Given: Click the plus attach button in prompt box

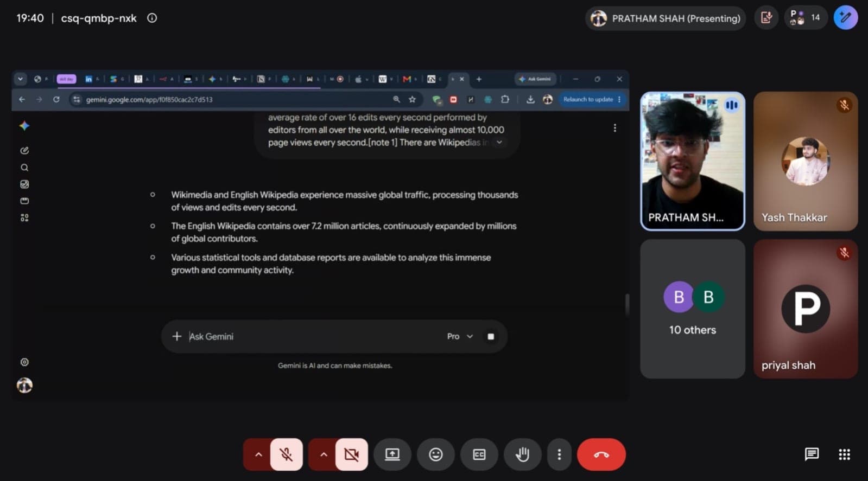Looking at the screenshot, I should coord(176,336).
